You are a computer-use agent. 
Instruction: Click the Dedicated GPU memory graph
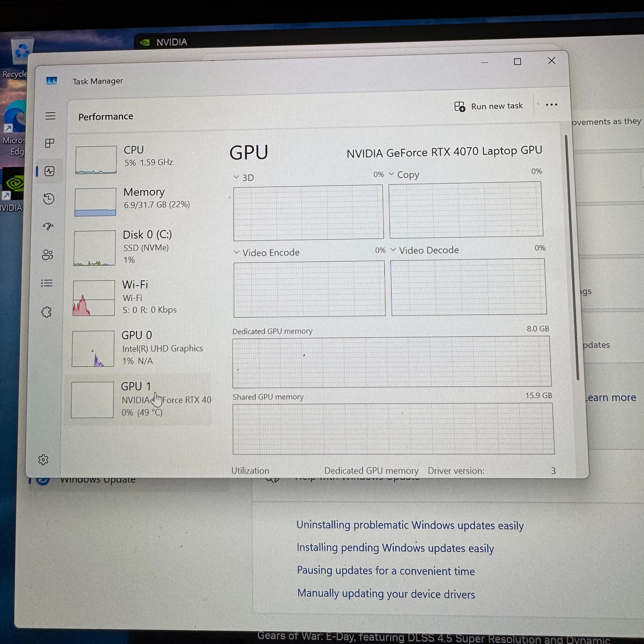point(392,362)
